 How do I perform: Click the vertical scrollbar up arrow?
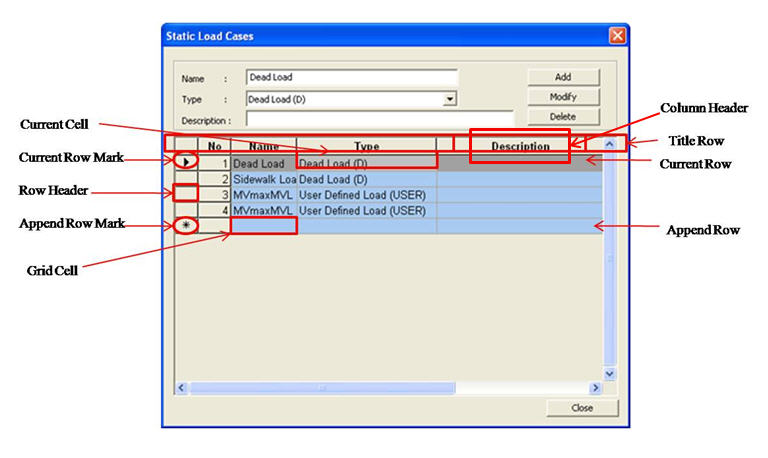(x=610, y=145)
